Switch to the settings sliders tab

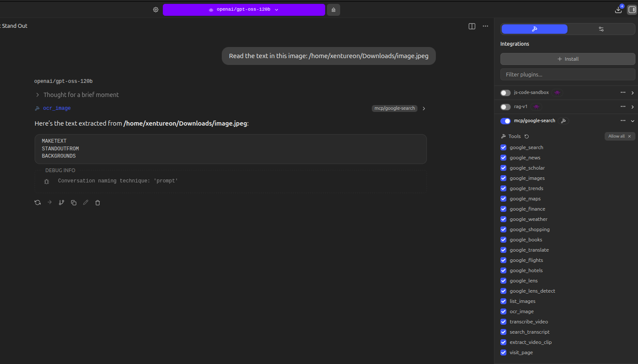click(x=601, y=29)
